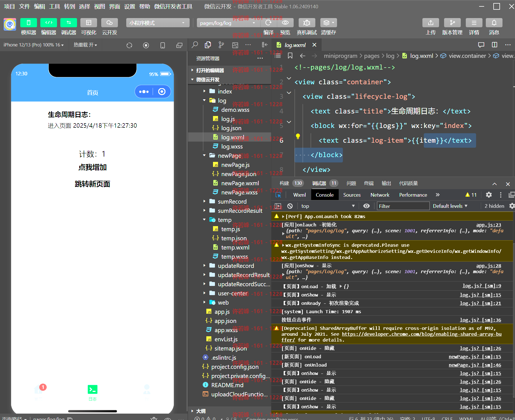The height and width of the screenshot is (420, 515).
Task: Click the simulator stop icon
Action: point(146,45)
